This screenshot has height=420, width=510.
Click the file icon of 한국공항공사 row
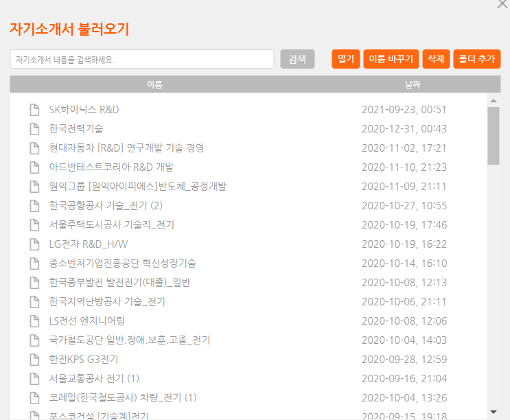(34, 206)
